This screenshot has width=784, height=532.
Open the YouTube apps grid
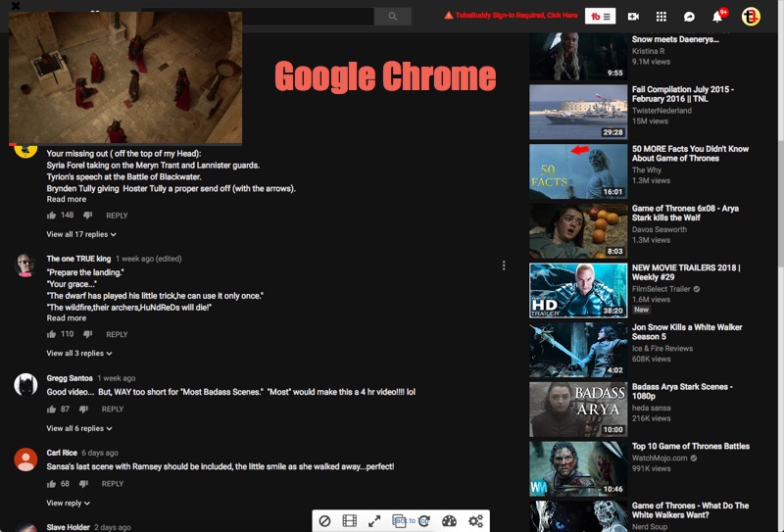tap(661, 17)
